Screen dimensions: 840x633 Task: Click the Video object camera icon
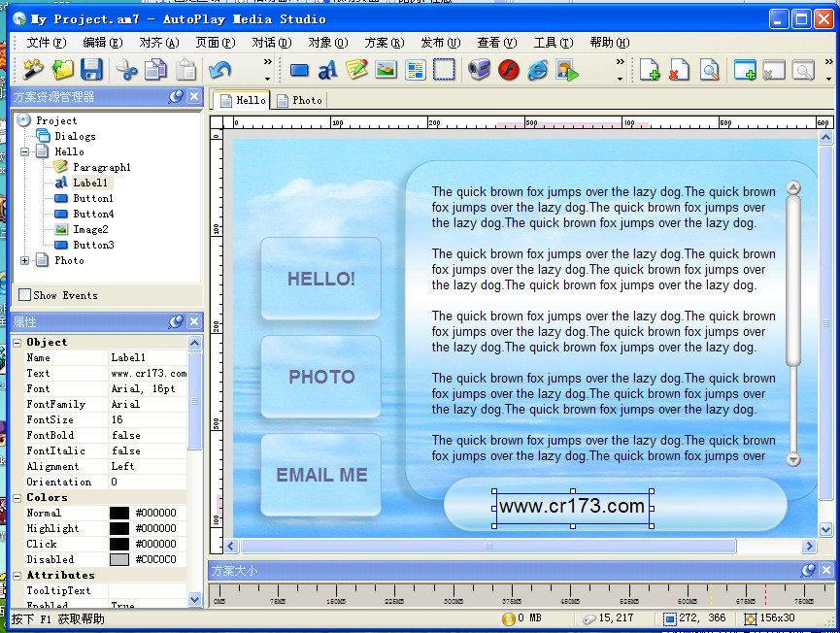479,70
